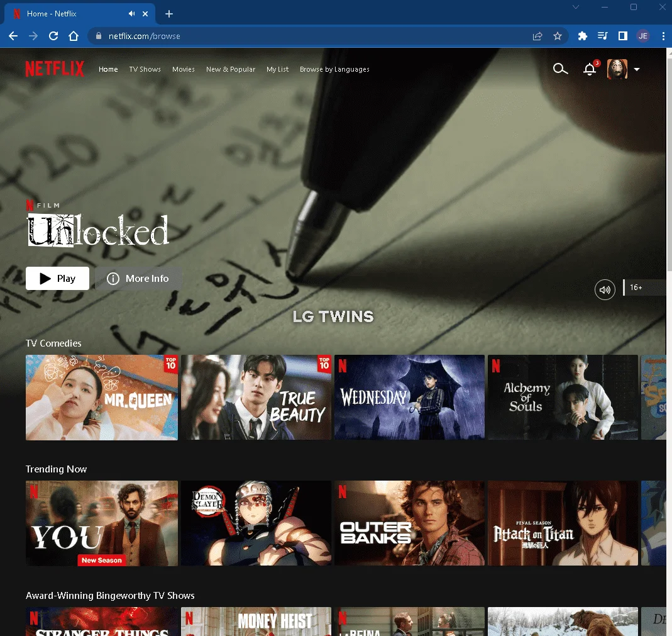
Task: Close the Home - Netflix tab
Action: [x=145, y=14]
